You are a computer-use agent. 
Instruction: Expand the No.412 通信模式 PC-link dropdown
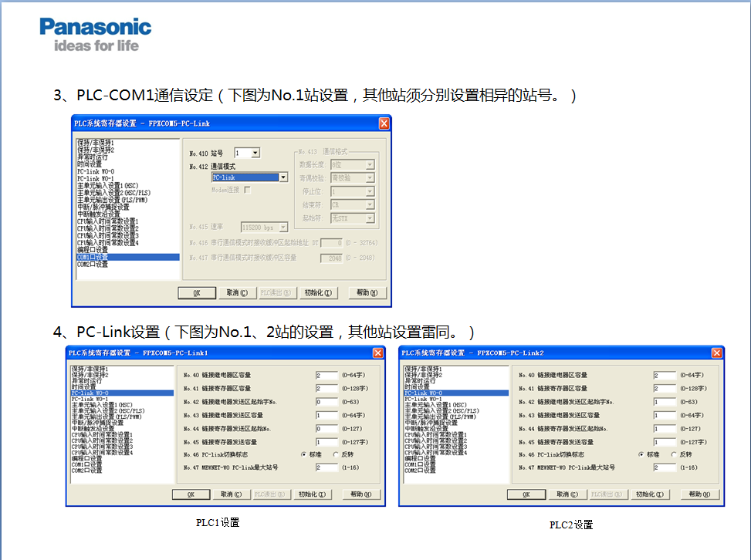point(283,177)
